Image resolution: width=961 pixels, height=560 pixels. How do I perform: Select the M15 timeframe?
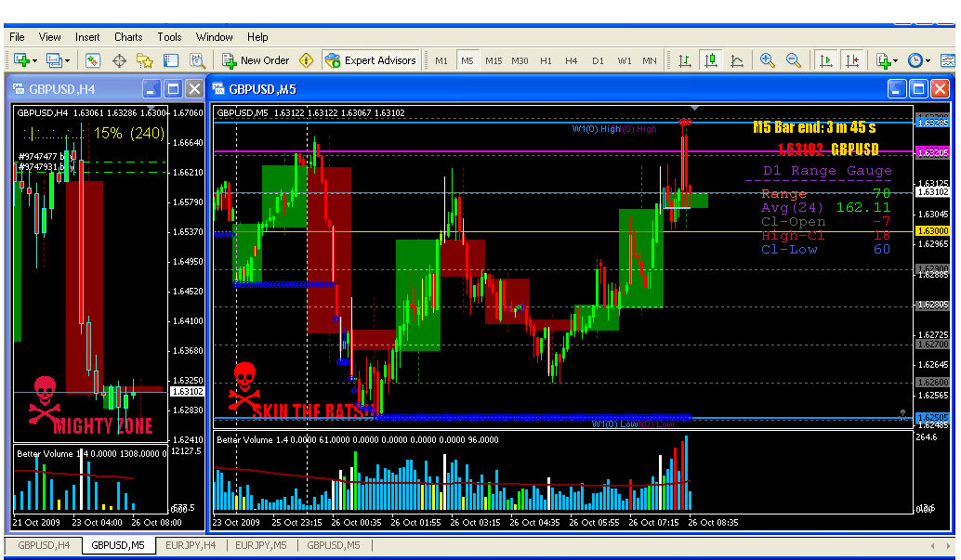494,60
